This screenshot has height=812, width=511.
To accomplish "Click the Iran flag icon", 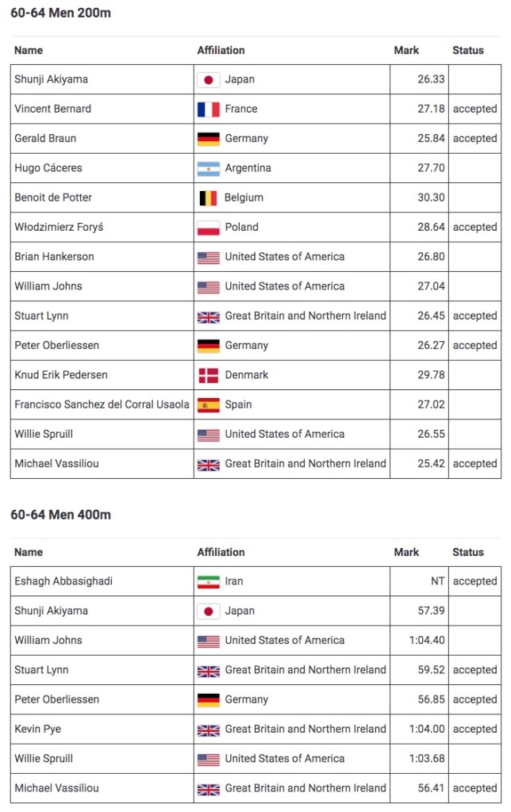I will click(208, 582).
